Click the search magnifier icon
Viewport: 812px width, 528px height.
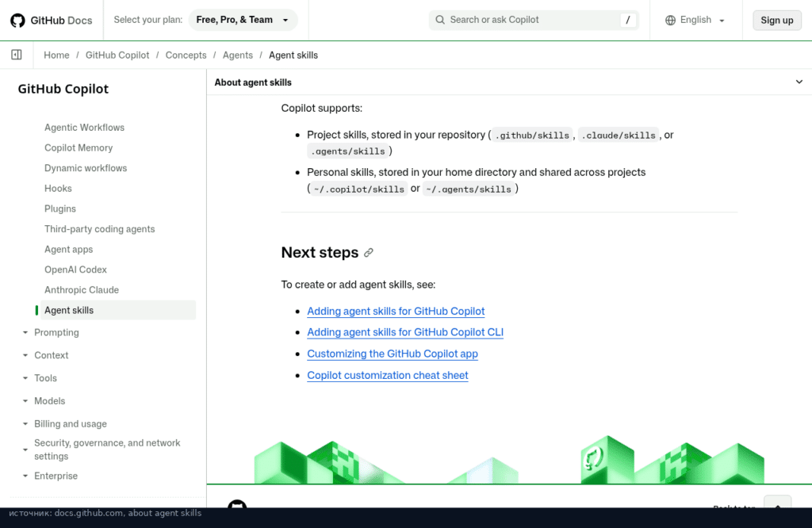[x=440, y=20]
